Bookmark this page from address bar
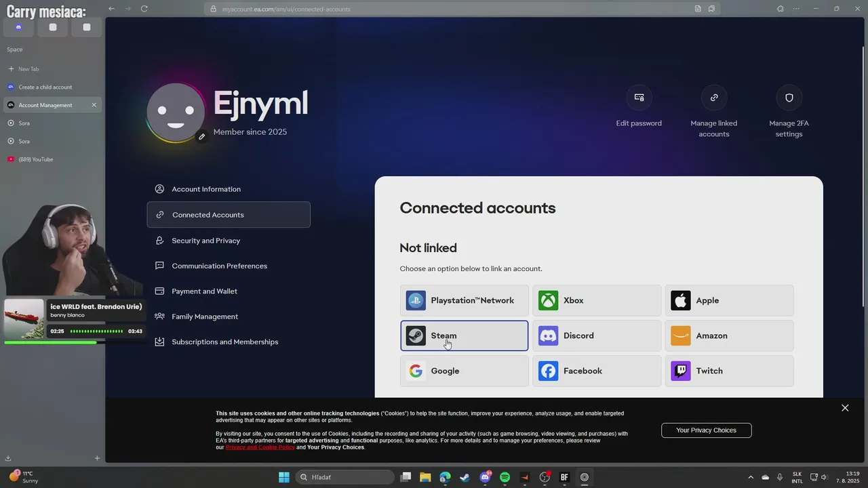 (x=711, y=9)
